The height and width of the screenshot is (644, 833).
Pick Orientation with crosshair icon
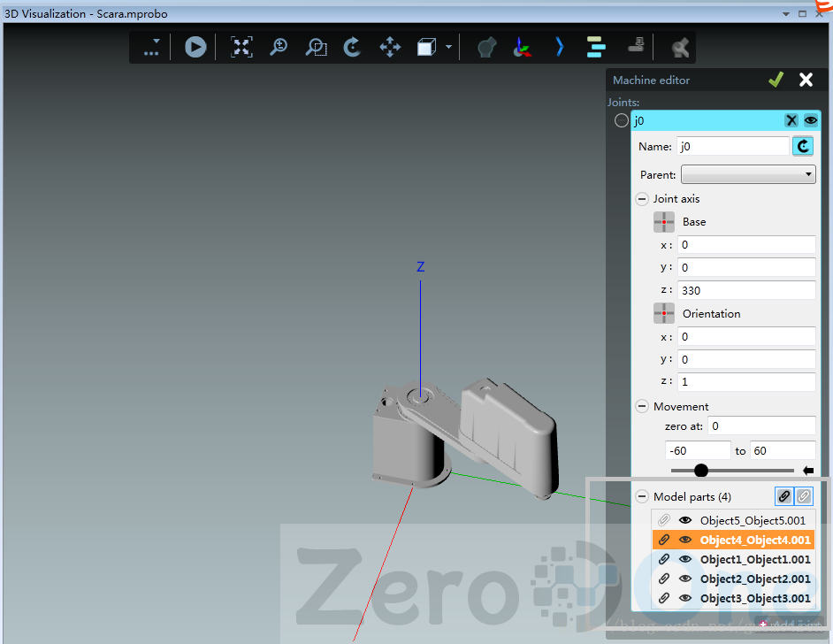point(663,313)
